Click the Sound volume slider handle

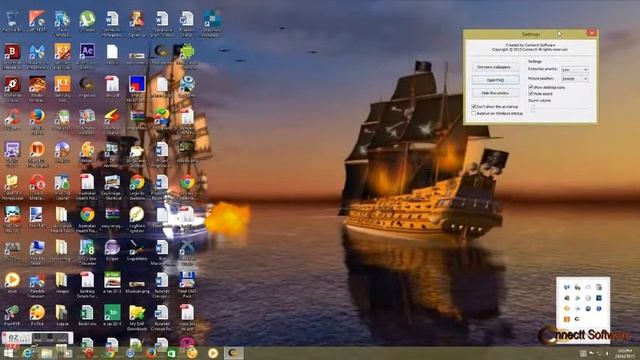[533, 108]
